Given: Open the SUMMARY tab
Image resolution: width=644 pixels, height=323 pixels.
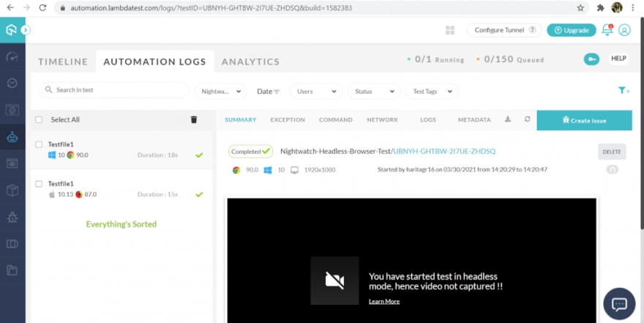Looking at the screenshot, I should coord(241,119).
